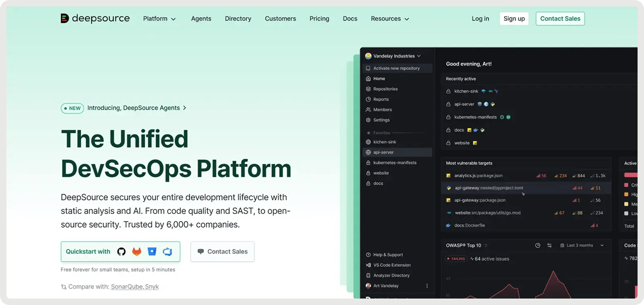644x305 pixels.
Task: Click the GitHub icon in Quickstart
Action: pyautogui.click(x=121, y=252)
